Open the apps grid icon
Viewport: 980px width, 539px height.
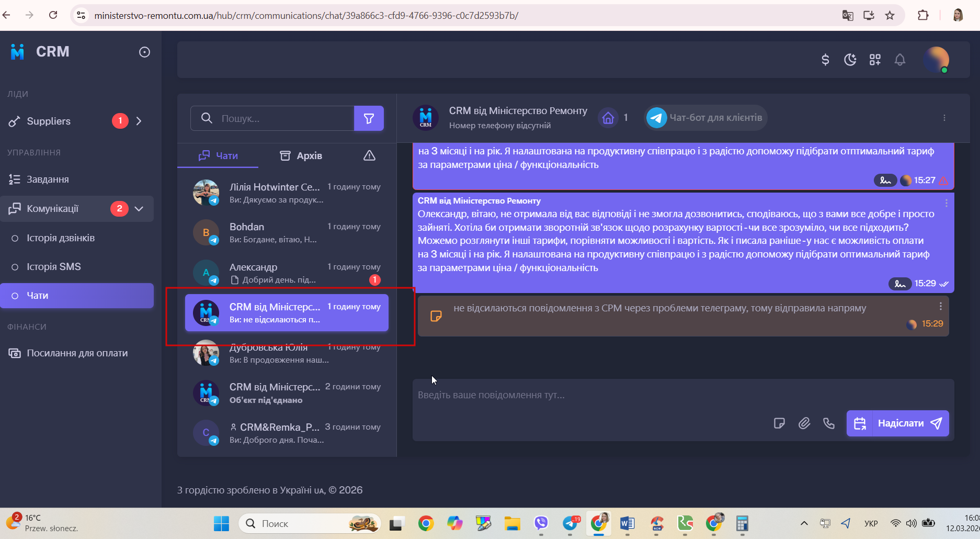pyautogui.click(x=875, y=60)
